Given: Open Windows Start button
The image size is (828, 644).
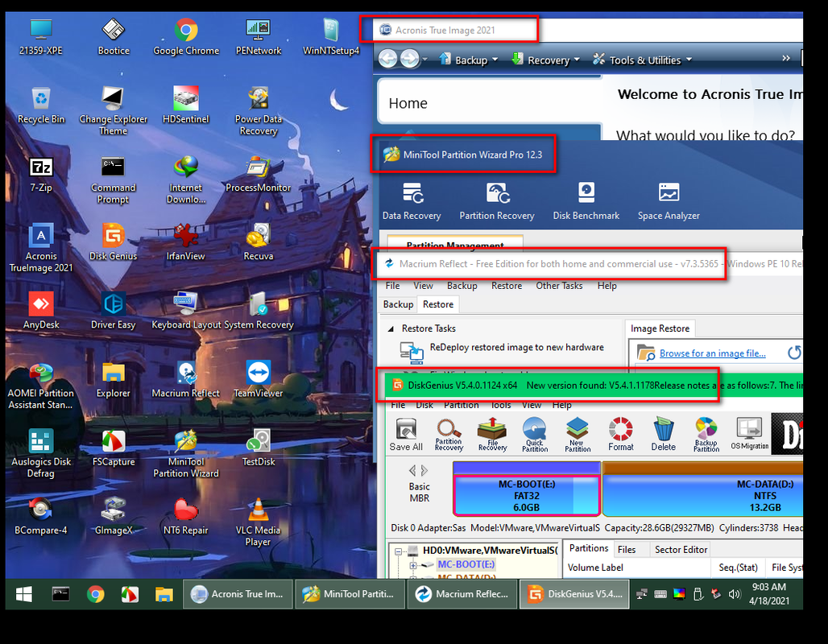Looking at the screenshot, I should [x=24, y=594].
